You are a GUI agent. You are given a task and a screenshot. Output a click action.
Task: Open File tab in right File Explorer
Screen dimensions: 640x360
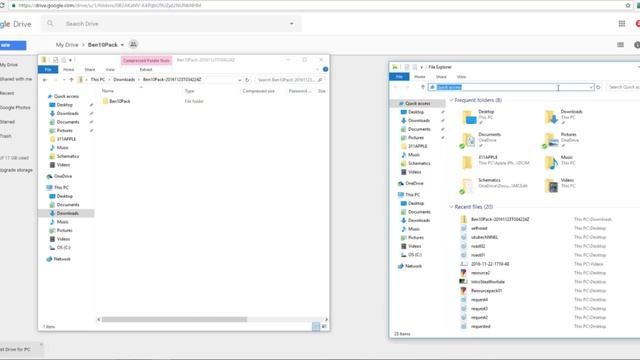click(x=399, y=77)
